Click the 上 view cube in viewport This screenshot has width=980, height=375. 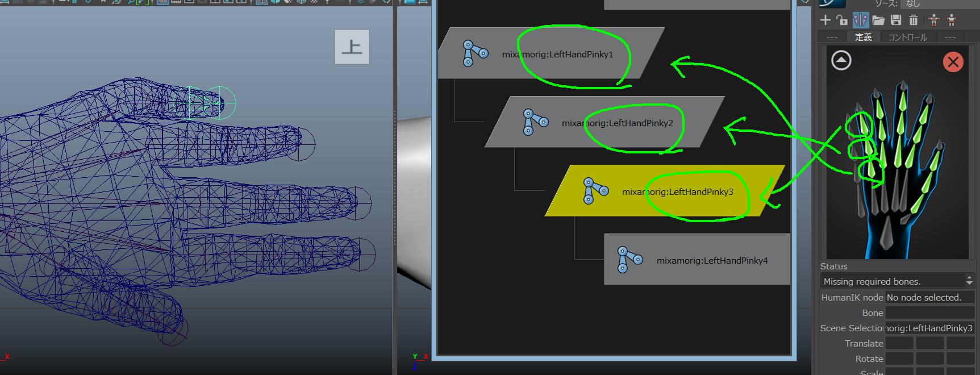[x=352, y=47]
